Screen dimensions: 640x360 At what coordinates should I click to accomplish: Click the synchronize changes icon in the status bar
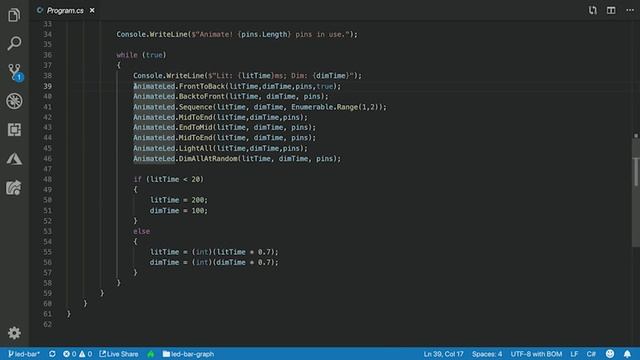tap(52, 354)
